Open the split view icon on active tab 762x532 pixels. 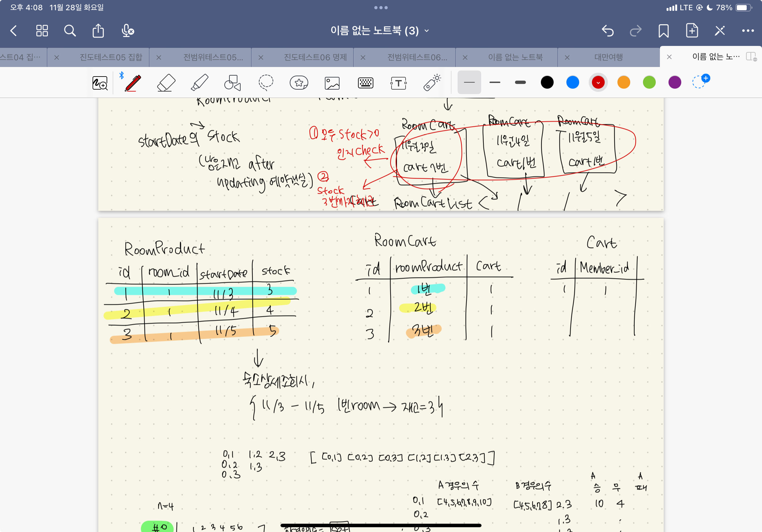tap(751, 57)
